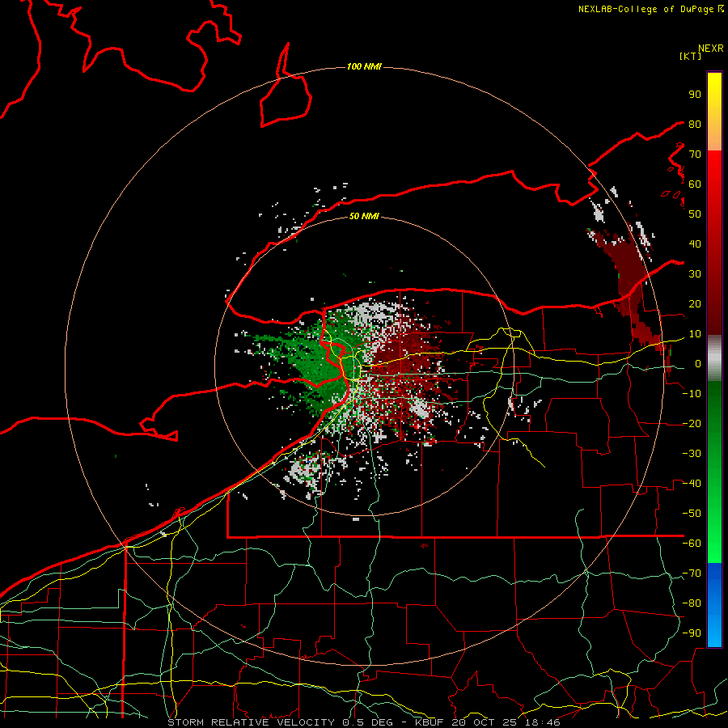
Task: Click the 0 value on the velocity scale
Action: [x=698, y=363]
